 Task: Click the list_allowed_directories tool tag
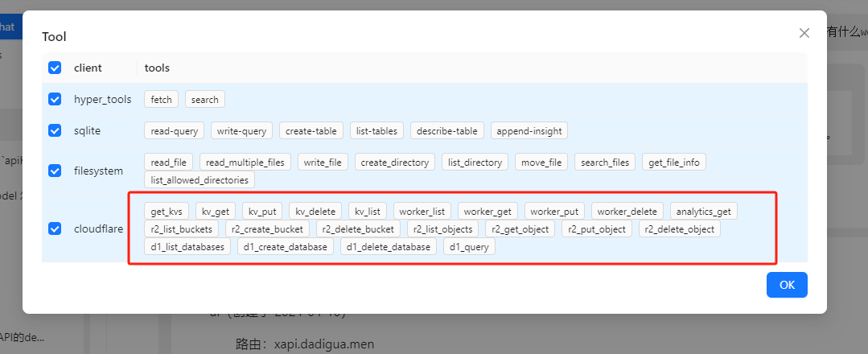[200, 179]
